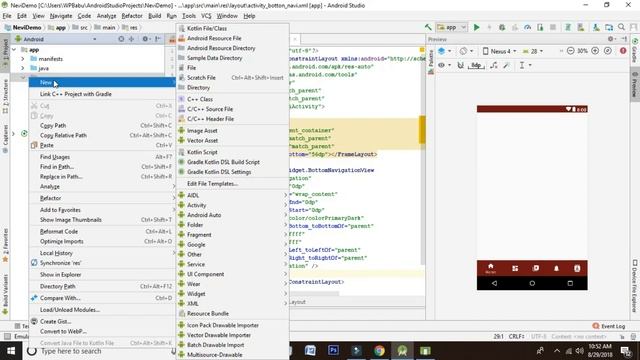The height and width of the screenshot is (360, 640).
Task: Open the design surface layers dropdown
Action: [444, 51]
